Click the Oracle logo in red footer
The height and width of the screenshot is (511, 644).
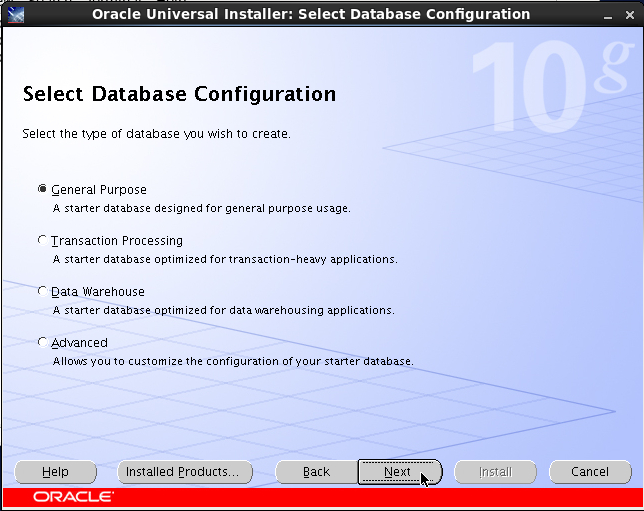[74, 497]
